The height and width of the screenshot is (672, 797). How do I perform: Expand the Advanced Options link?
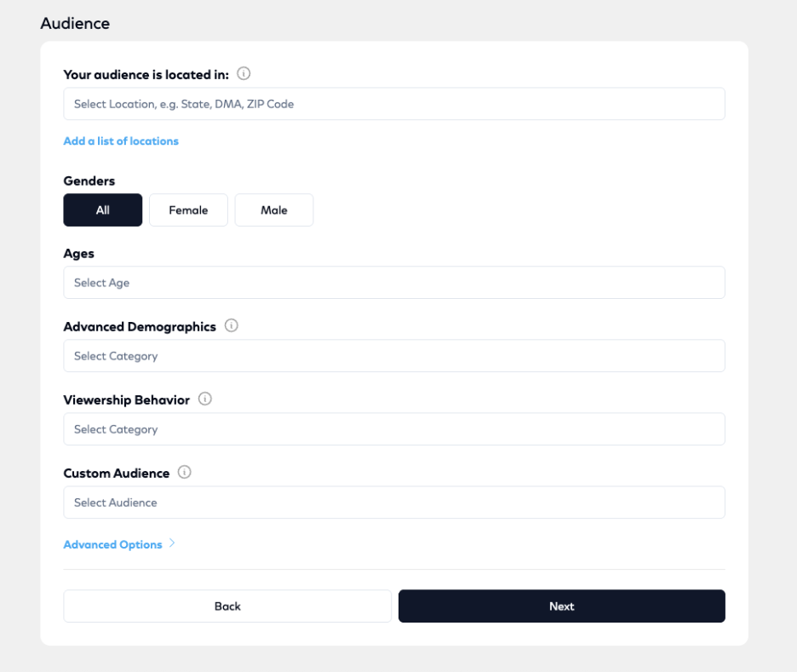click(x=113, y=545)
